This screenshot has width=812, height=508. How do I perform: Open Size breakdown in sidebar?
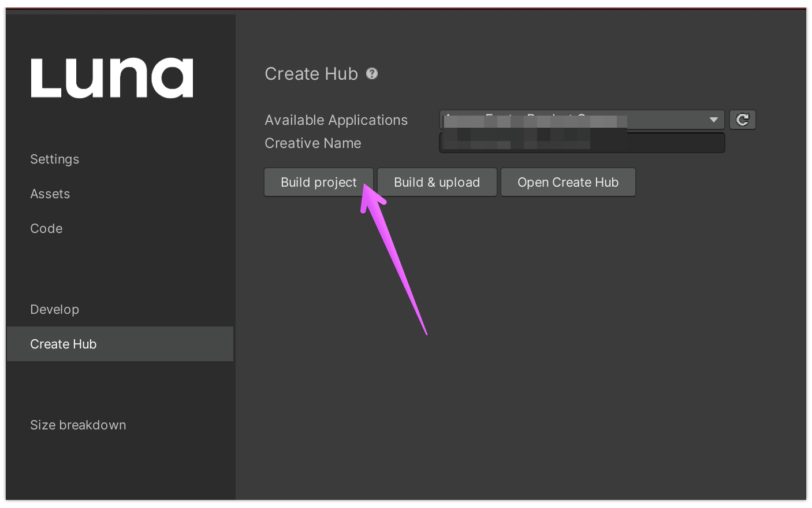pos(78,425)
